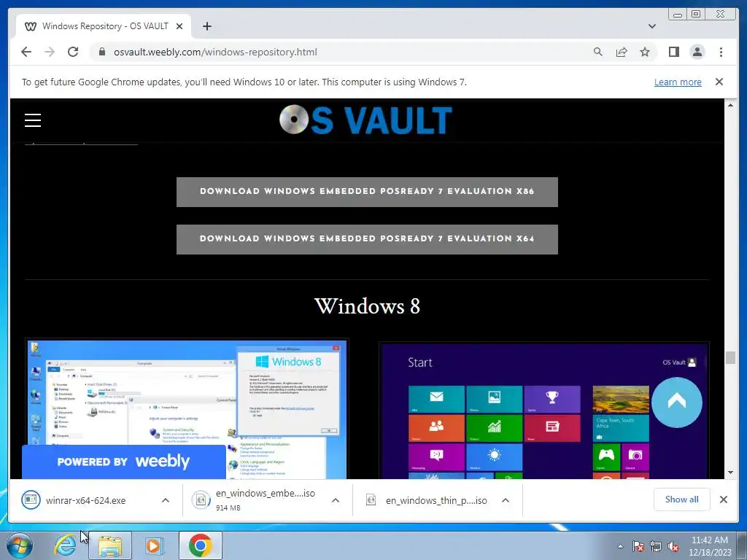Viewport: 747px width, 560px height.
Task: Go back to the previous page
Action: 26,52
